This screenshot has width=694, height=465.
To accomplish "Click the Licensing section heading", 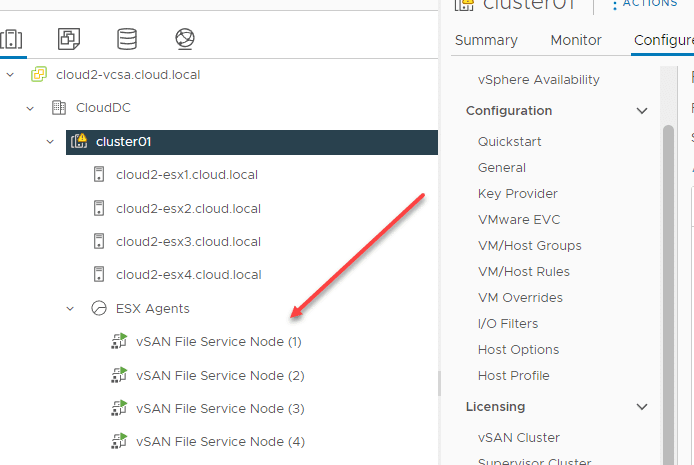I will click(495, 407).
